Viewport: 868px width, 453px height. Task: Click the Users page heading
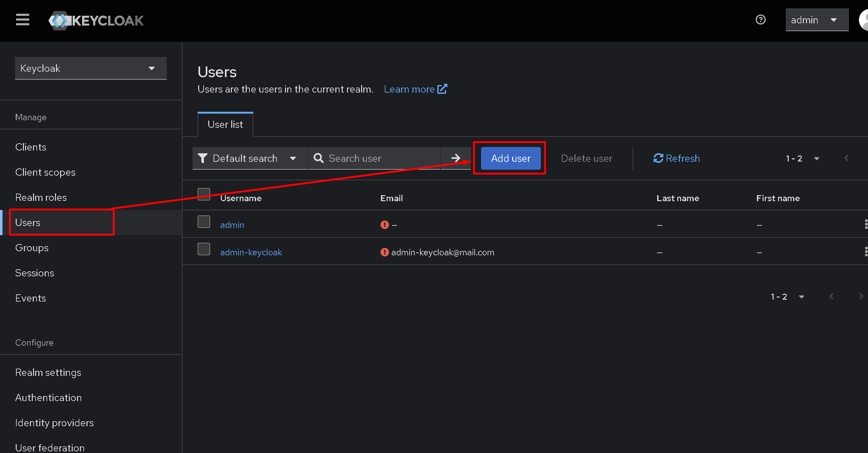(217, 71)
